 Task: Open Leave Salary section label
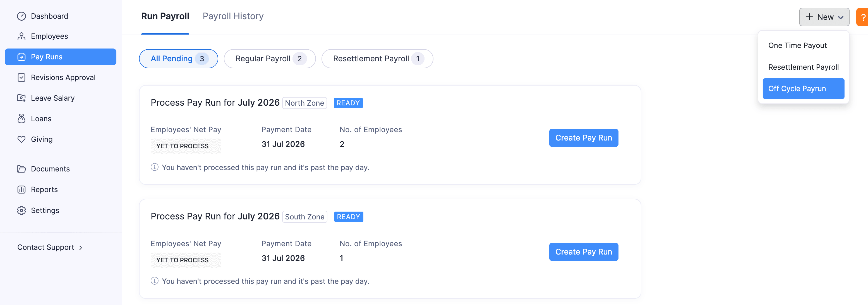coord(53,98)
